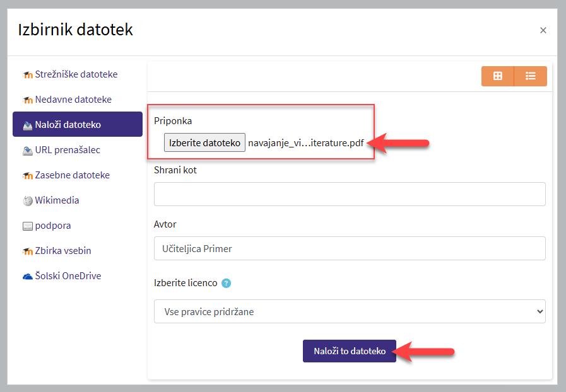Click the help icon beside Izberite licenco

pos(227,283)
